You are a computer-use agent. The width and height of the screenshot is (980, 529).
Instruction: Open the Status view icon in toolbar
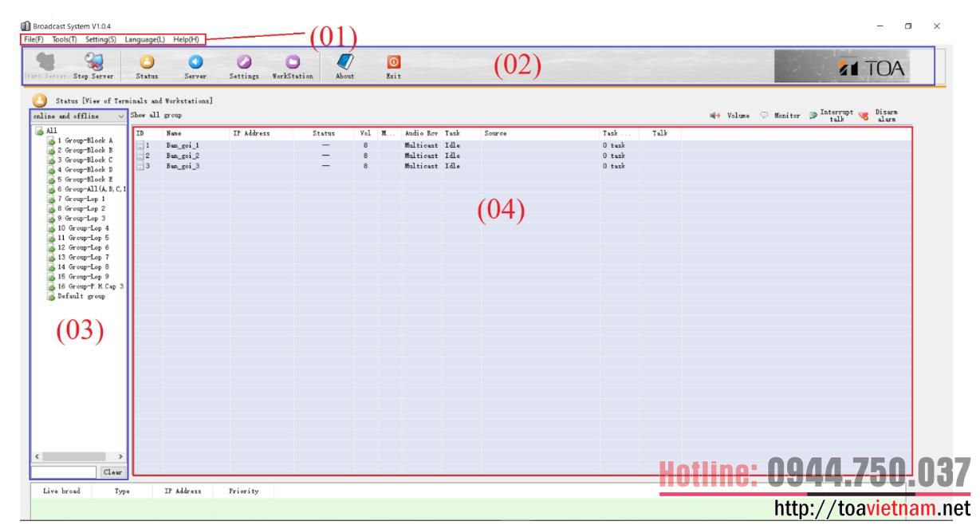(x=147, y=61)
